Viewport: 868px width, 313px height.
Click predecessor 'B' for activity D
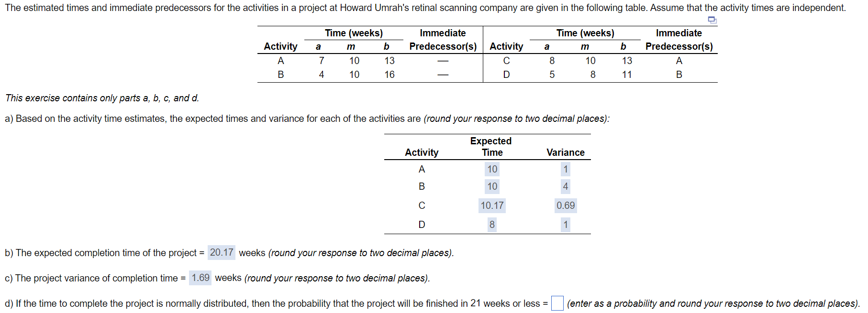(x=679, y=75)
